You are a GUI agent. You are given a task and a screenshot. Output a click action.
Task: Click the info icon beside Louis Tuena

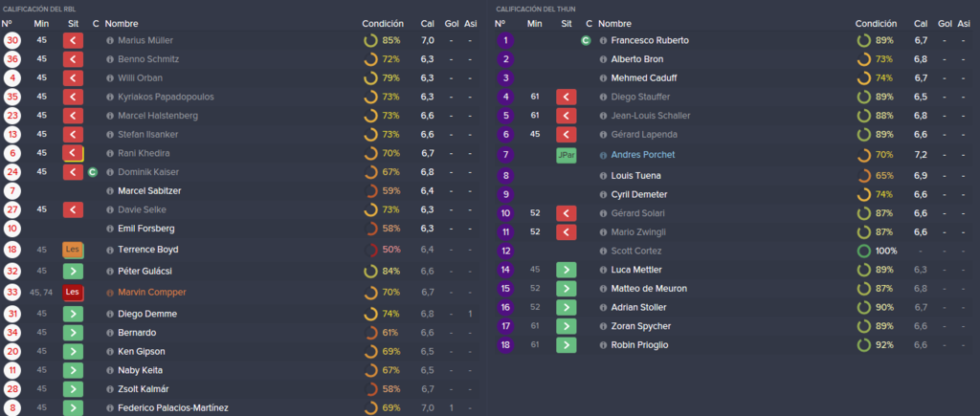[603, 176]
